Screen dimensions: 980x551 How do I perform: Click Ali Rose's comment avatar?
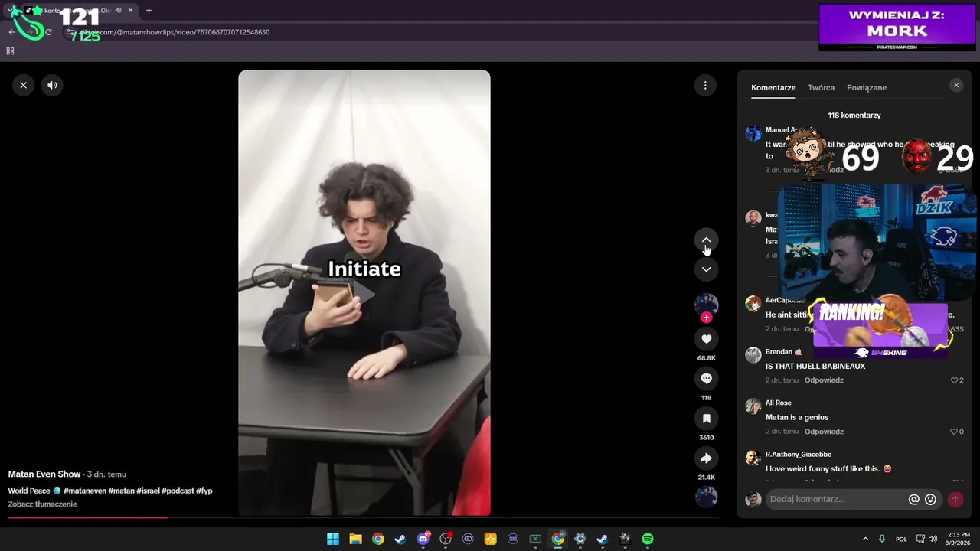pos(753,406)
